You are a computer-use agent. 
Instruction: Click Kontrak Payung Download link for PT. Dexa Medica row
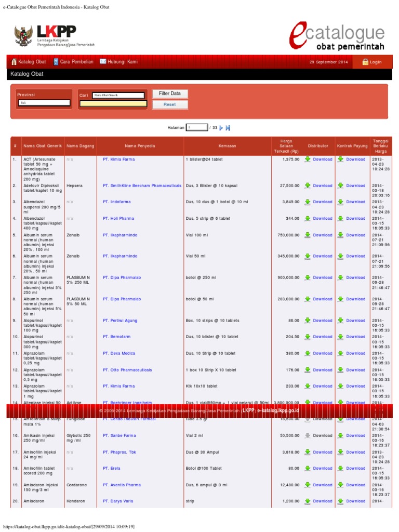pyautogui.click(x=355, y=353)
